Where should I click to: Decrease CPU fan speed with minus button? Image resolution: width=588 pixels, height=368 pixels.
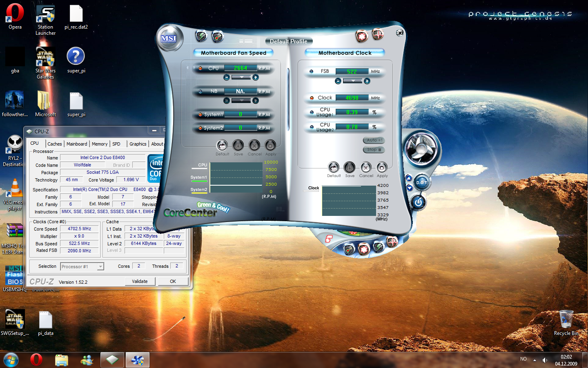[x=227, y=77]
